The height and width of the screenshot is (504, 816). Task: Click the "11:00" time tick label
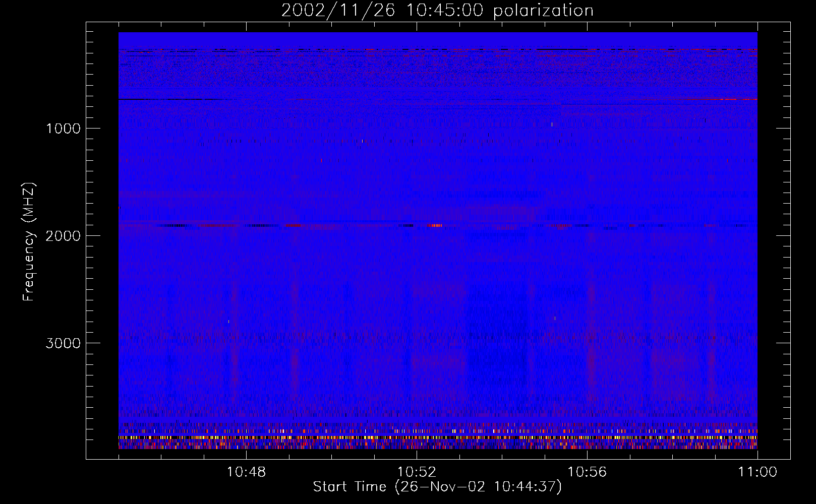point(757,472)
